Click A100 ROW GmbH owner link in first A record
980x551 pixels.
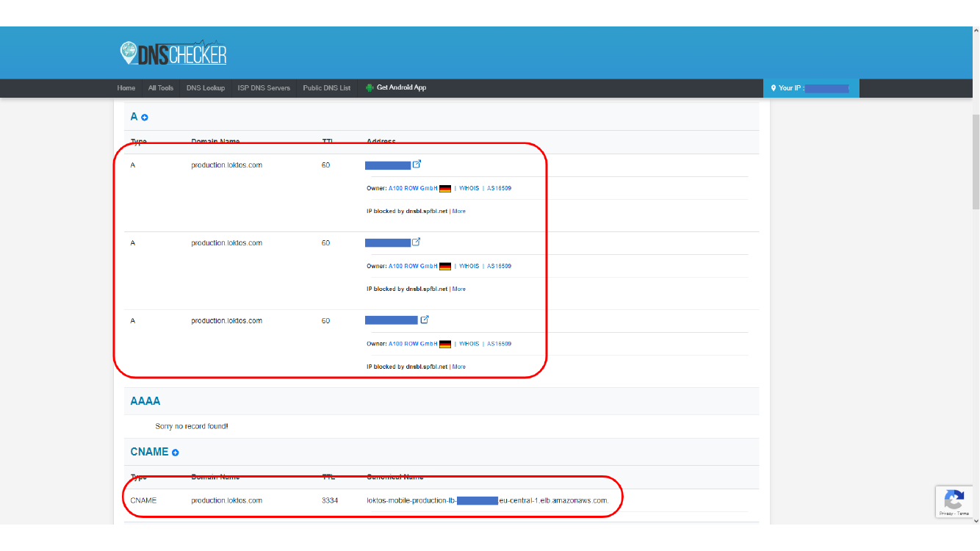[413, 189]
